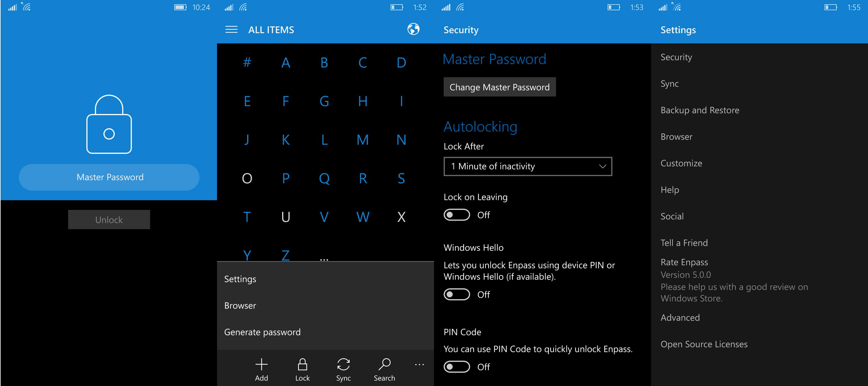Focus the Master Password input field
The width and height of the screenshot is (868, 386).
pyautogui.click(x=109, y=177)
